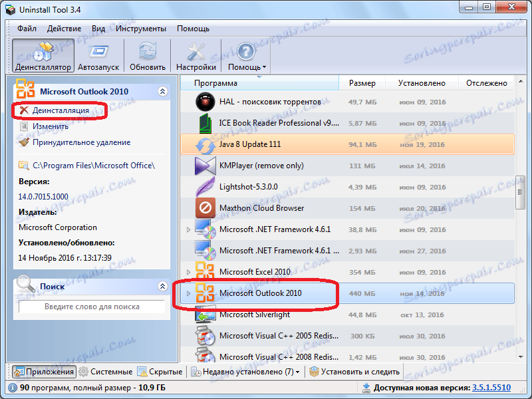Open the Помощь toolbar dropdown

pyautogui.click(x=247, y=56)
